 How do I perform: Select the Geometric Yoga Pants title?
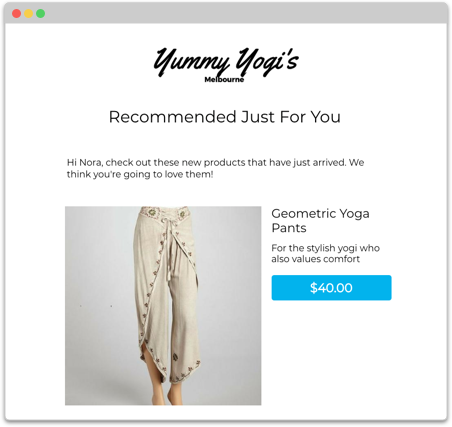point(320,221)
